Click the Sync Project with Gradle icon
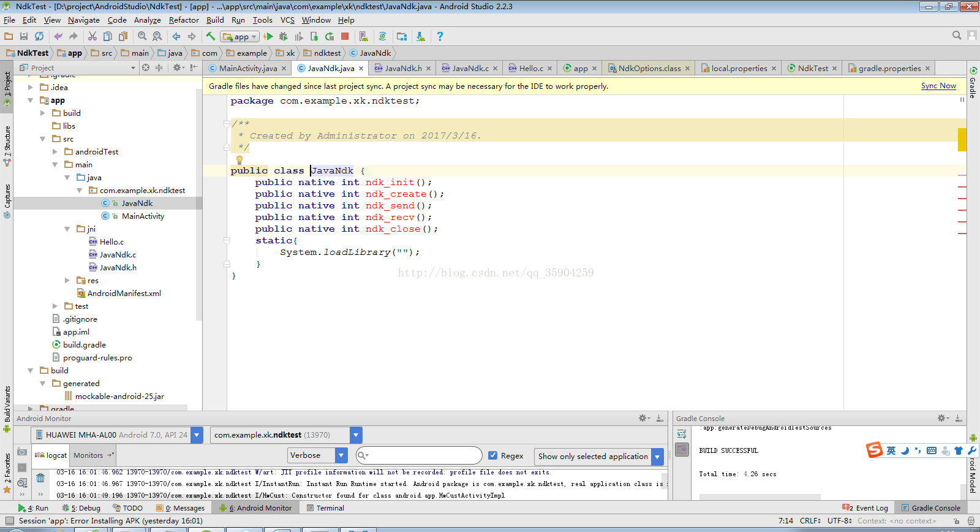The image size is (980, 532). (383, 37)
